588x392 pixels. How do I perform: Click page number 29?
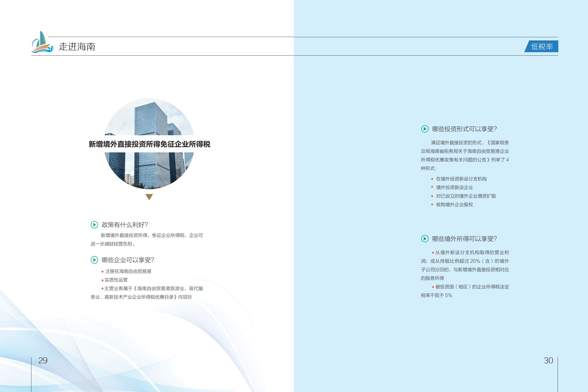coord(43,360)
